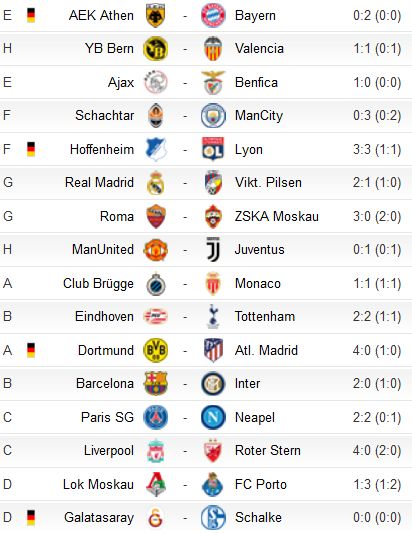This screenshot has height=533, width=412.
Task: Click the Juventus logo icon
Action: click(213, 250)
